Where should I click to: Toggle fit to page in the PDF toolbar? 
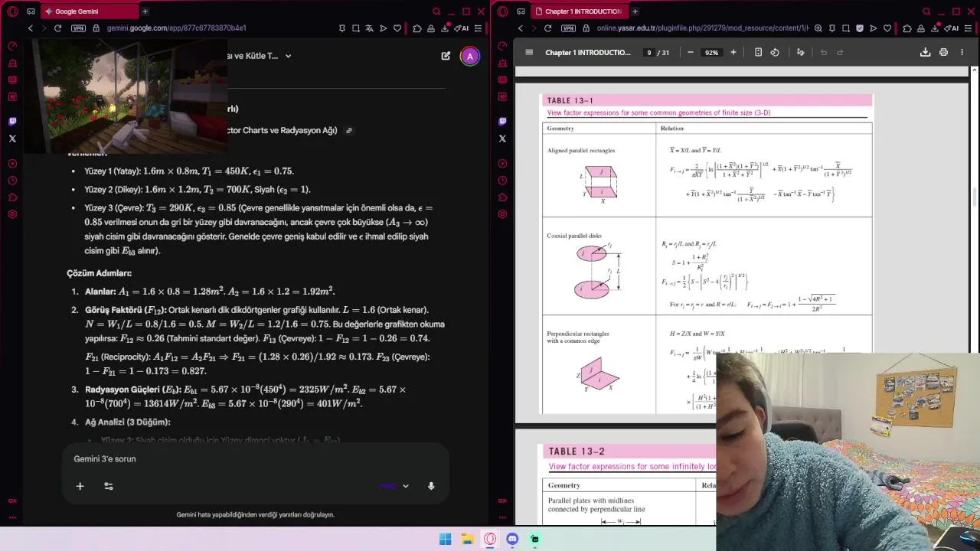point(758,53)
